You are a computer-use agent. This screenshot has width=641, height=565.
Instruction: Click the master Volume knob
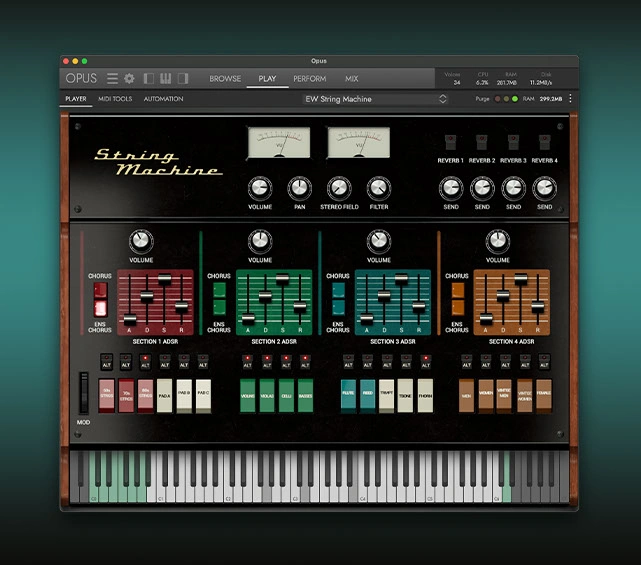click(x=260, y=188)
